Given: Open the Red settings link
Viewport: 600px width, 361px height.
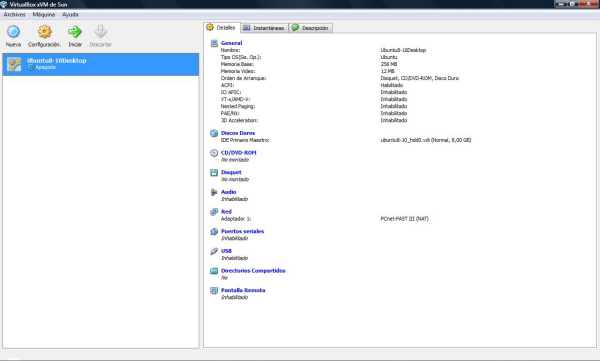Looking at the screenshot, I should pos(226,212).
